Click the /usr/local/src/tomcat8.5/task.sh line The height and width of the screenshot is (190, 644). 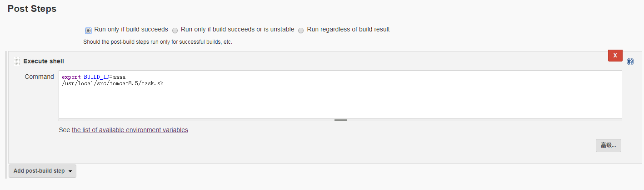113,84
